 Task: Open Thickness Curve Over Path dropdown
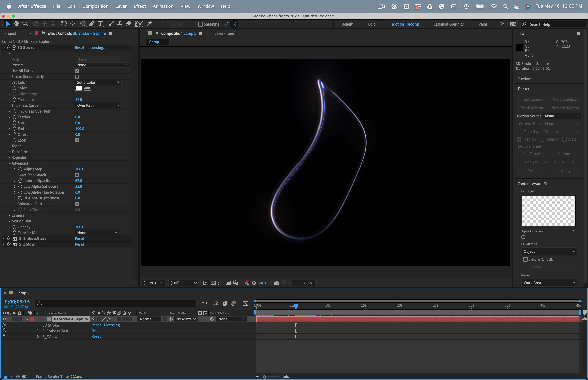coord(98,105)
